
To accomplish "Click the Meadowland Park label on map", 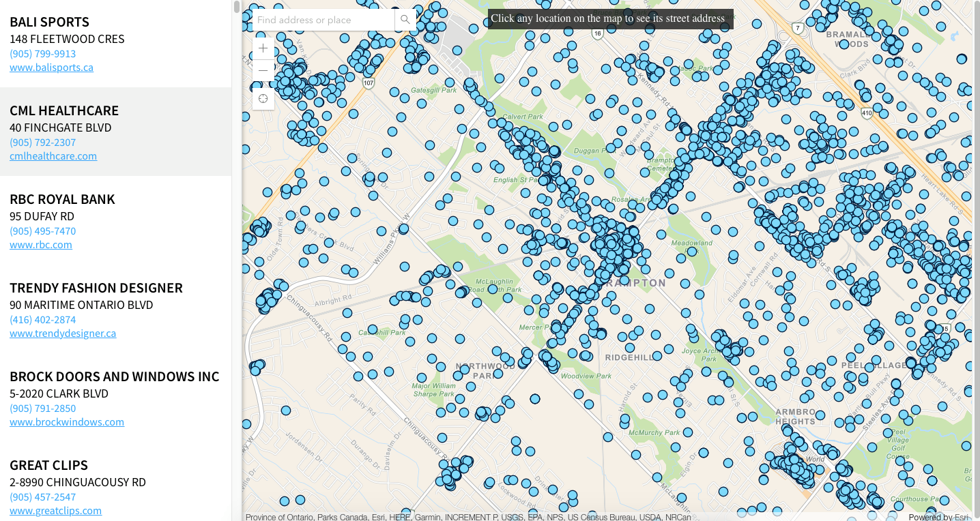I will click(691, 246).
